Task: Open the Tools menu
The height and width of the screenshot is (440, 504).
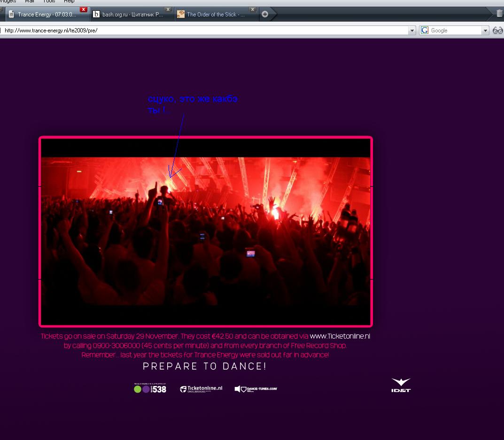Action: click(49, 1)
